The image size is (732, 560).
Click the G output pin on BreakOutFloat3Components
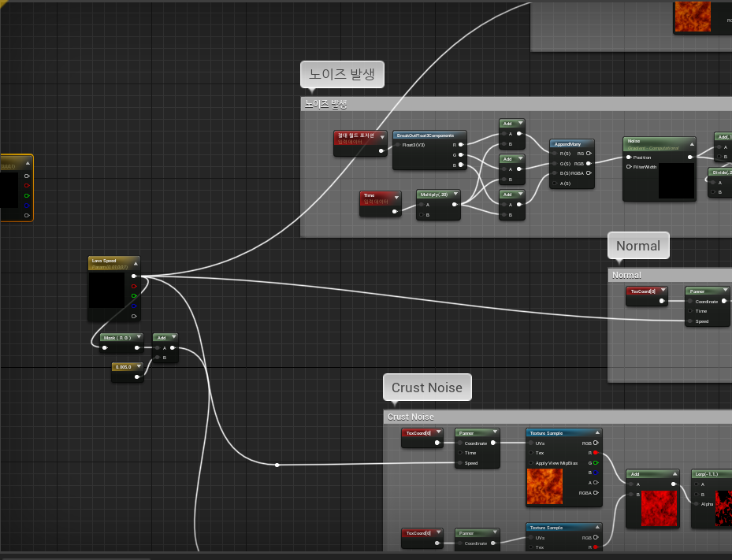[x=461, y=155]
